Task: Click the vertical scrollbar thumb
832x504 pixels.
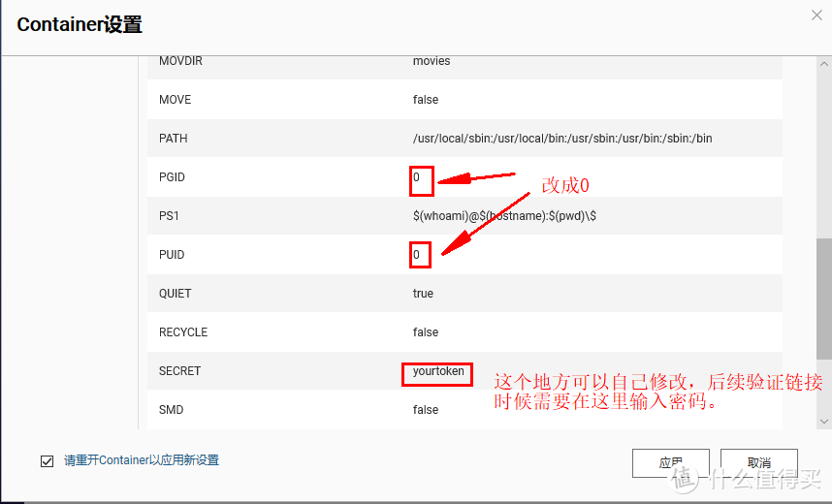Action: (824, 299)
